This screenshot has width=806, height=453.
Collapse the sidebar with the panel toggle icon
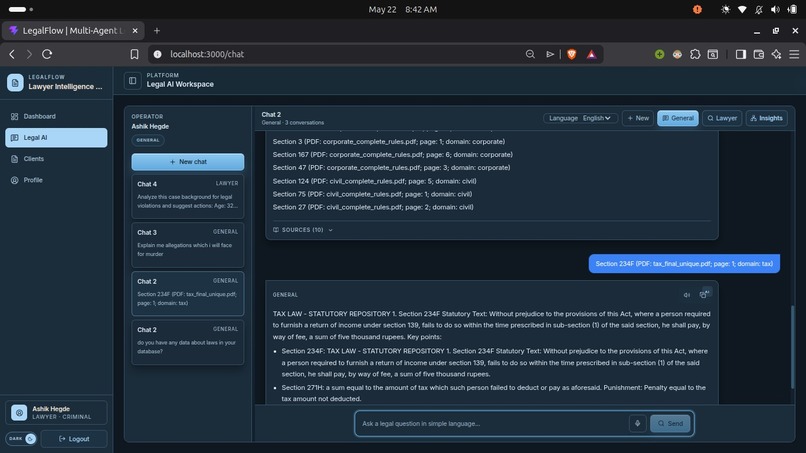(x=133, y=80)
